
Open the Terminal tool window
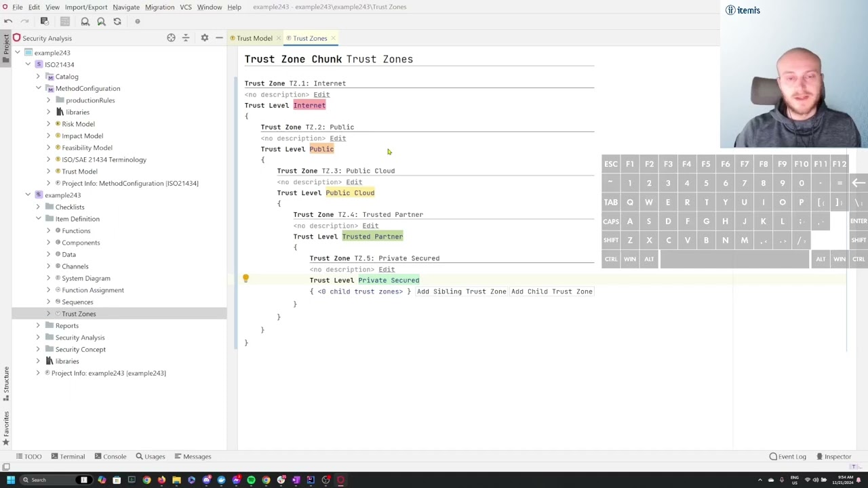click(67, 456)
